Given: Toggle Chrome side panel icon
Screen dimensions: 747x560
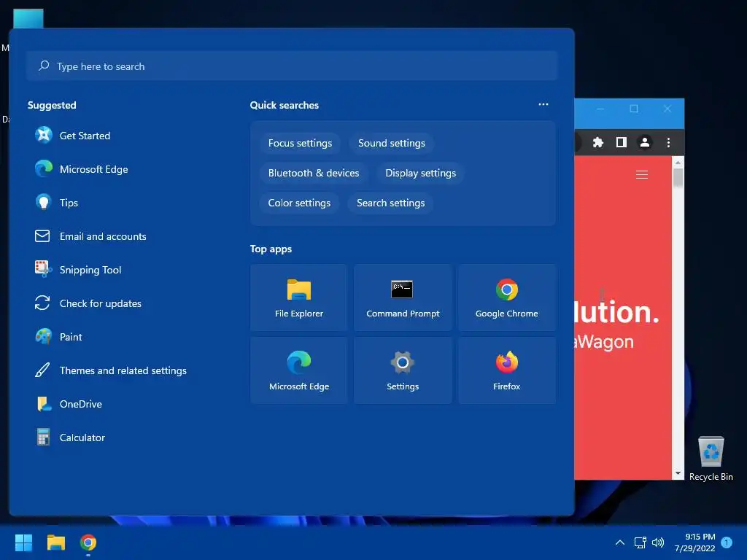Looking at the screenshot, I should [622, 142].
